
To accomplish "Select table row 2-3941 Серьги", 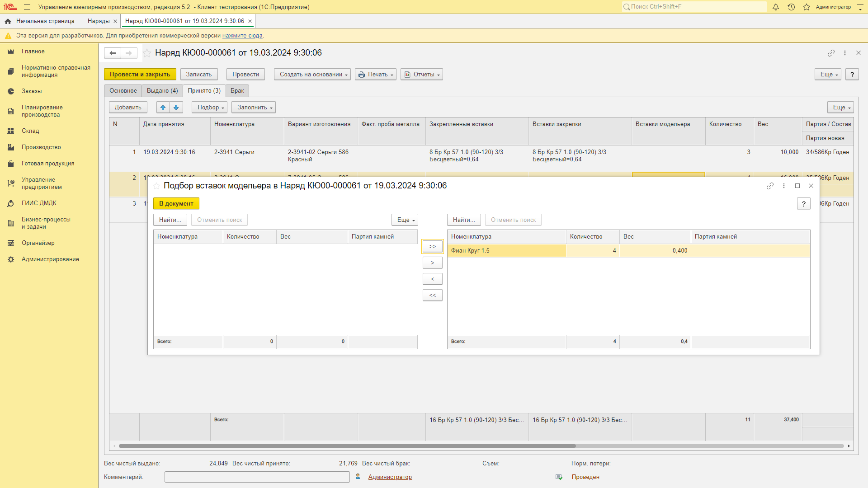I will tap(481, 158).
